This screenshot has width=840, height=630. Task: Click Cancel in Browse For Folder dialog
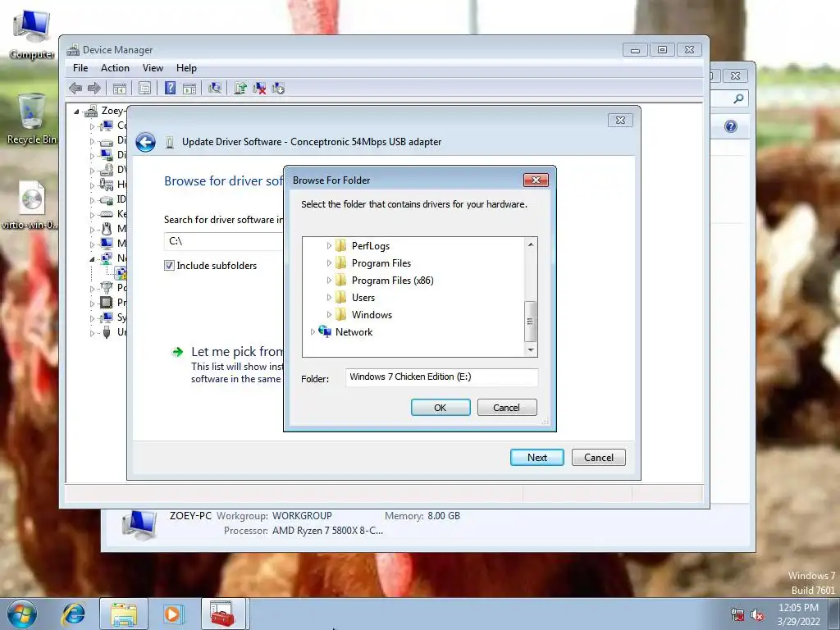[x=507, y=408]
